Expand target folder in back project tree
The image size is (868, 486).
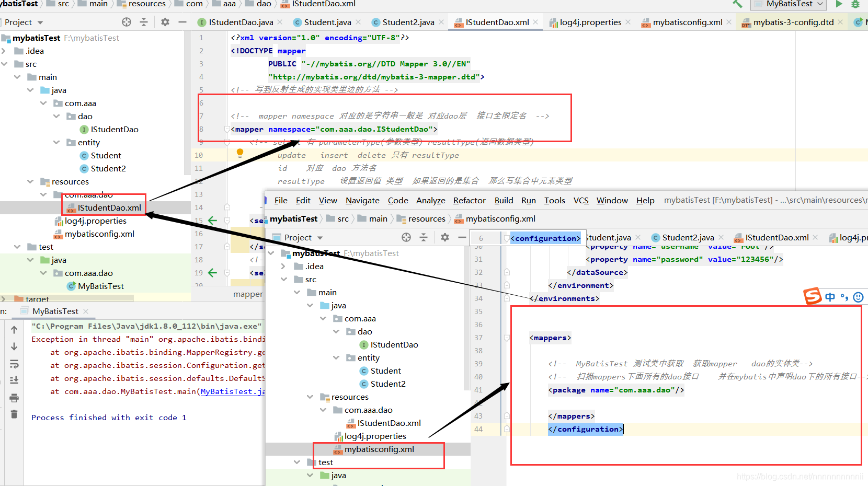coord(4,299)
